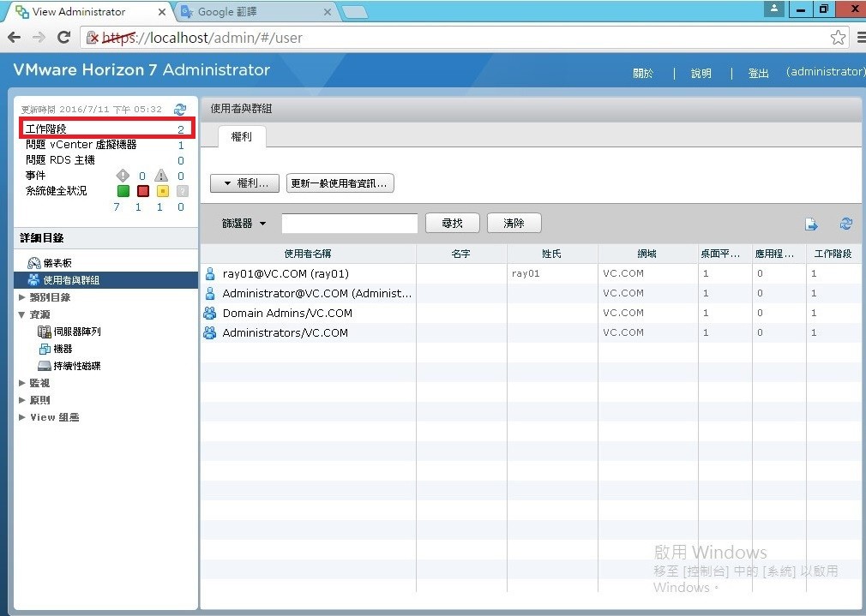Expand the View 組態 tree node
The height and width of the screenshot is (616, 866).
pyautogui.click(x=22, y=416)
